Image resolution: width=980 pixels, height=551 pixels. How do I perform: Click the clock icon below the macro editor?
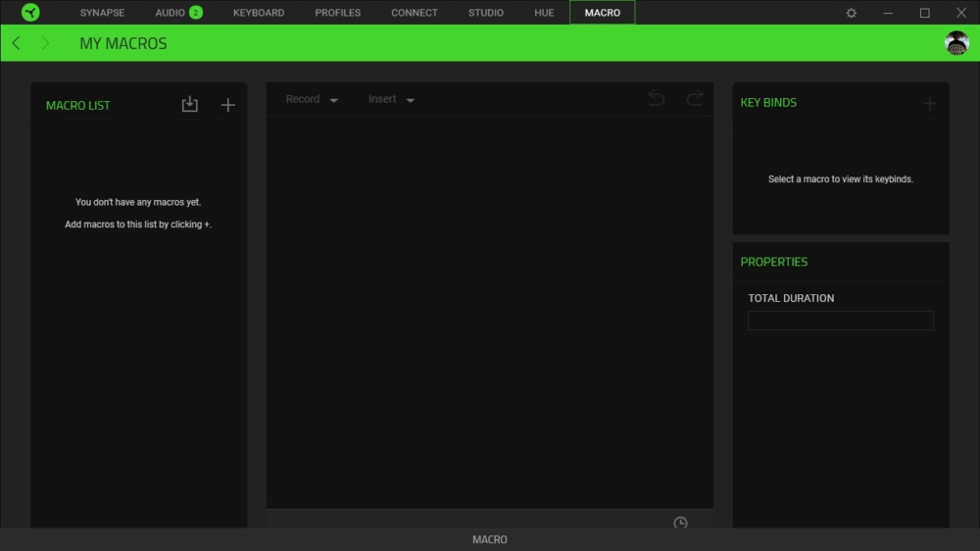(681, 523)
